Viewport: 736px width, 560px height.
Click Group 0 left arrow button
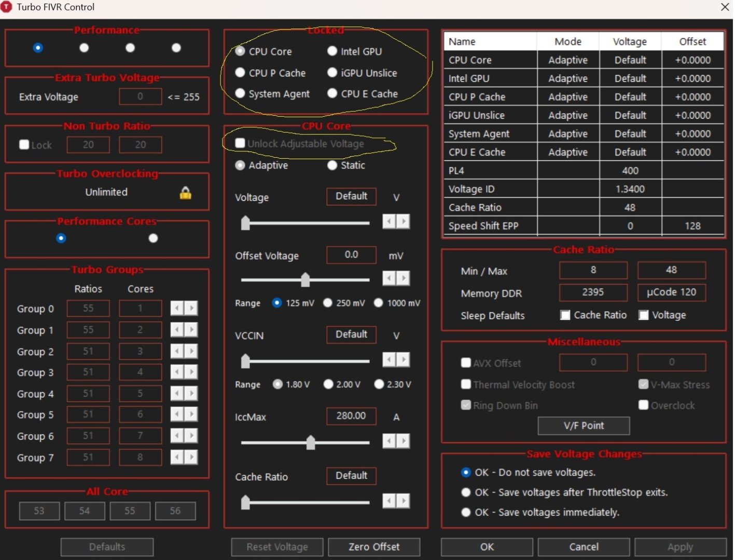[x=177, y=309]
